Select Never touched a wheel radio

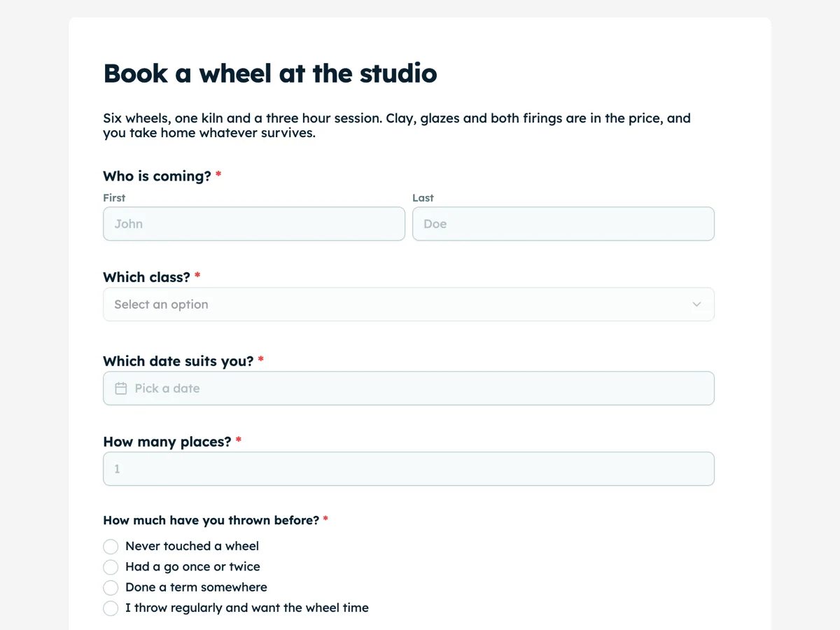tap(111, 546)
